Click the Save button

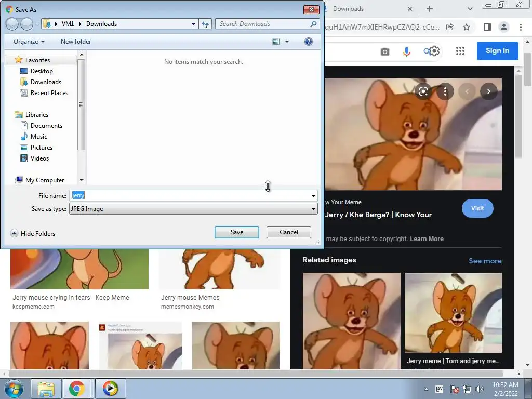pyautogui.click(x=237, y=232)
